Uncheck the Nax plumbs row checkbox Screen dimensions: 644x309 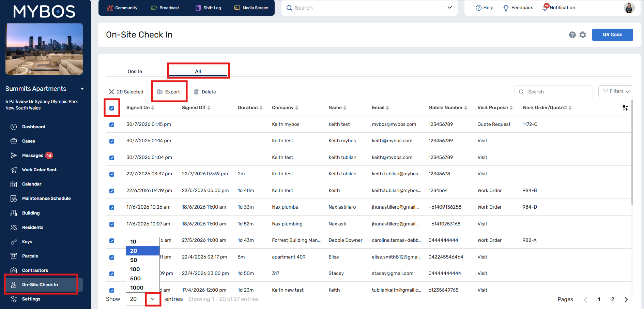click(112, 208)
